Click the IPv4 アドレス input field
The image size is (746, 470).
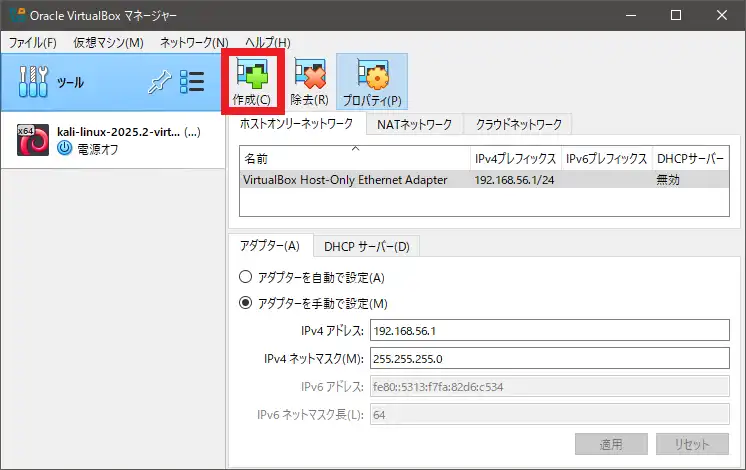(550, 330)
